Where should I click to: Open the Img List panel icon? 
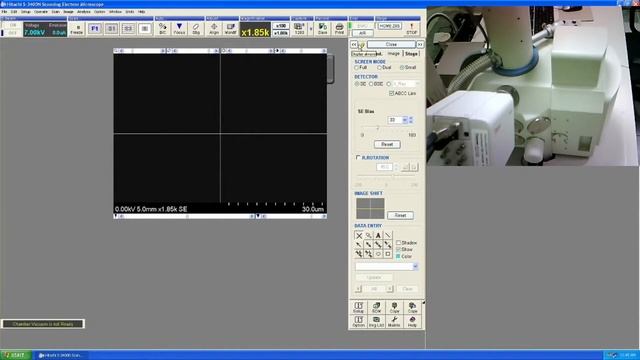coord(376,322)
